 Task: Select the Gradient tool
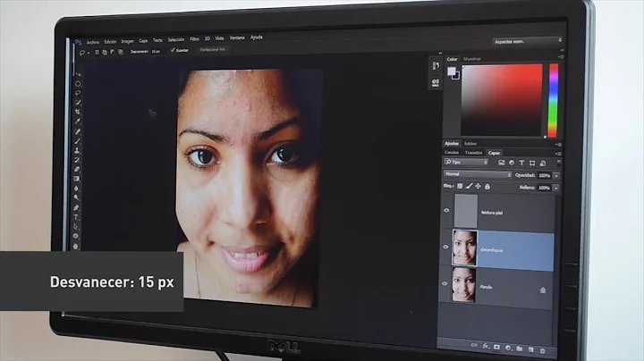(x=77, y=179)
